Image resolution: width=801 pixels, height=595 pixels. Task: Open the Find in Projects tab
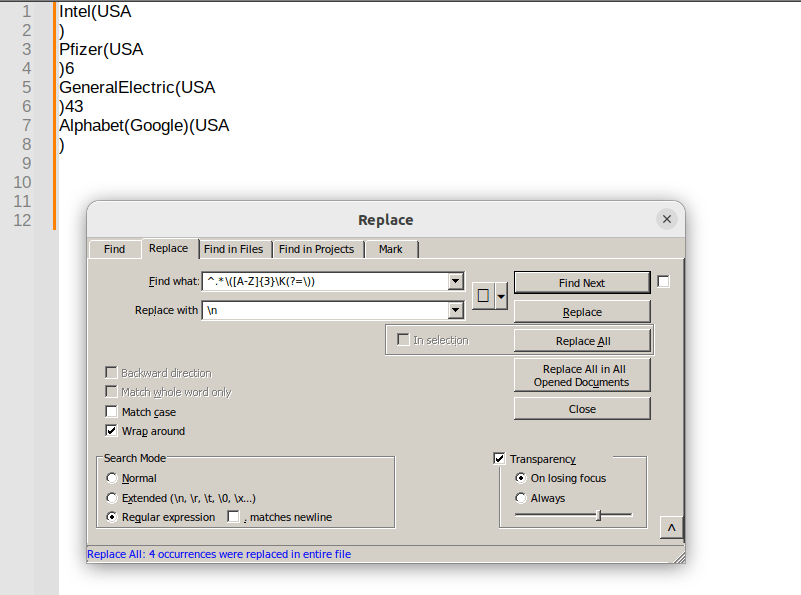[x=317, y=249]
